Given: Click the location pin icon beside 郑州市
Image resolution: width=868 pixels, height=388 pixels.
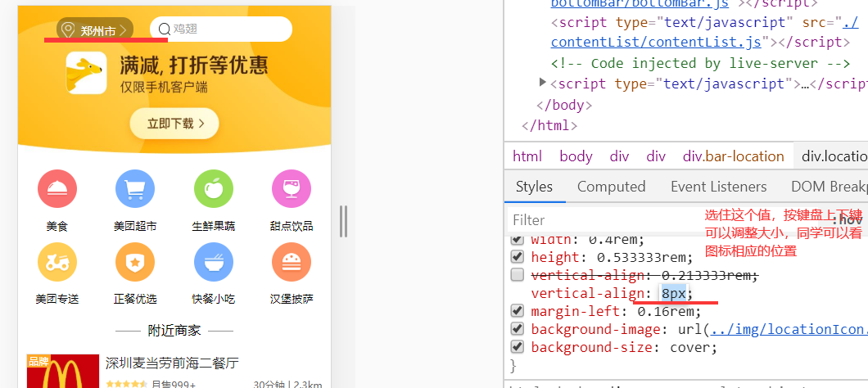Looking at the screenshot, I should tap(67, 29).
